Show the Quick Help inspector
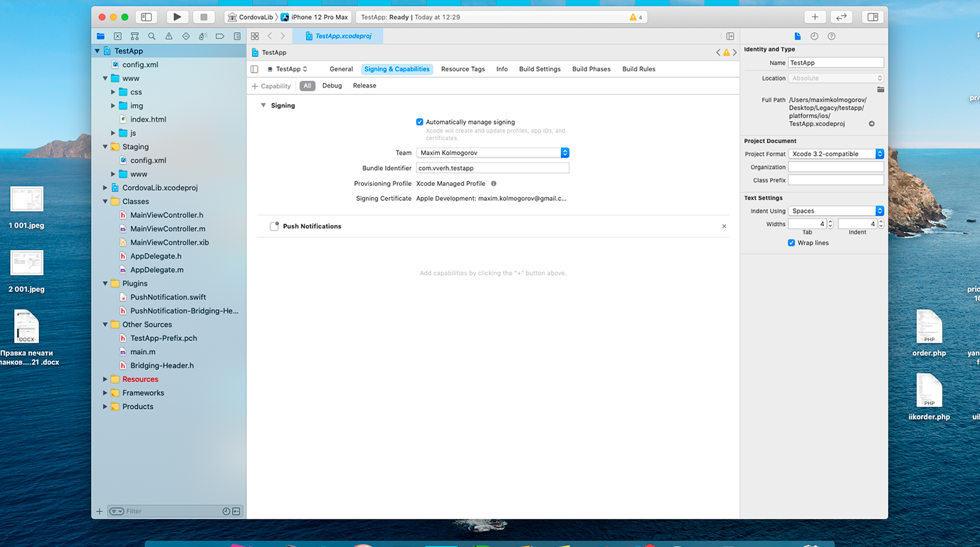 coord(831,36)
